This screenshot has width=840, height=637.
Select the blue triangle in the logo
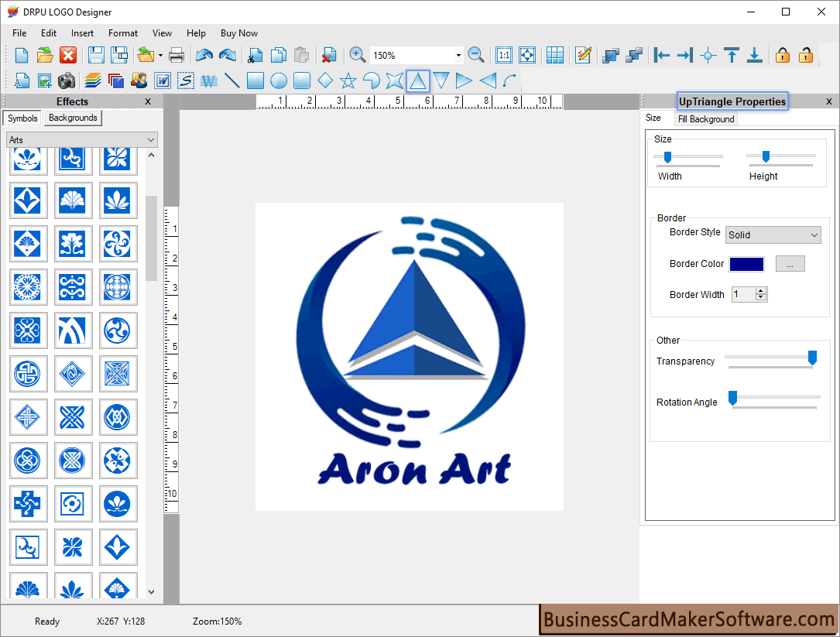(414, 320)
